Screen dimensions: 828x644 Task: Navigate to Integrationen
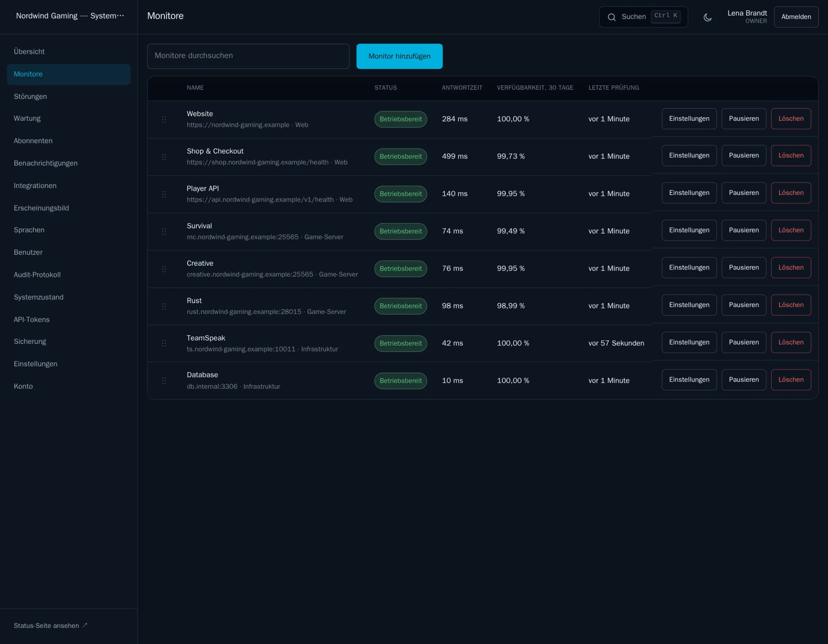tap(69, 185)
